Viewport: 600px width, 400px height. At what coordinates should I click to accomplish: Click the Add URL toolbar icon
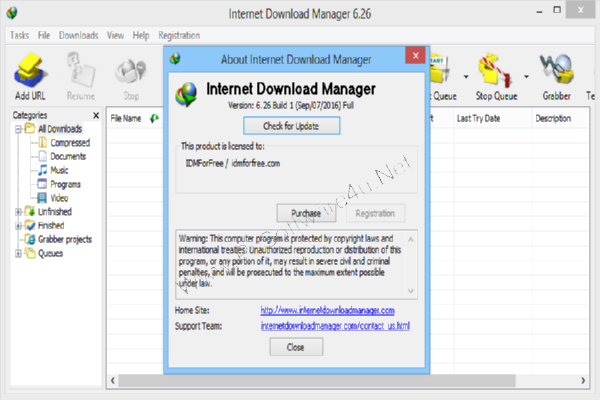coord(30,77)
